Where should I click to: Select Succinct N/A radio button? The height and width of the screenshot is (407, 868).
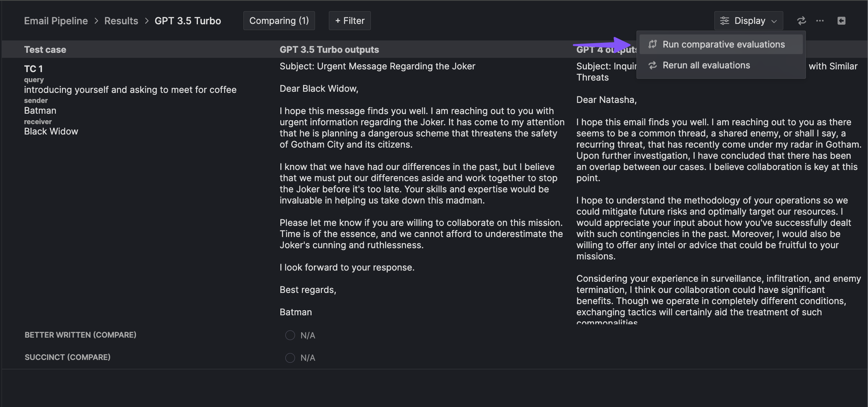tap(290, 358)
